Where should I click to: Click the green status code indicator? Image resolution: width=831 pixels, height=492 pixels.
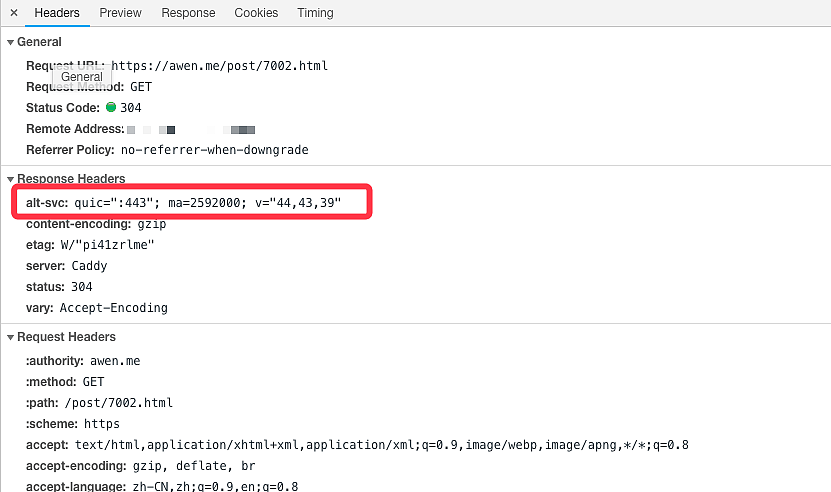111,108
